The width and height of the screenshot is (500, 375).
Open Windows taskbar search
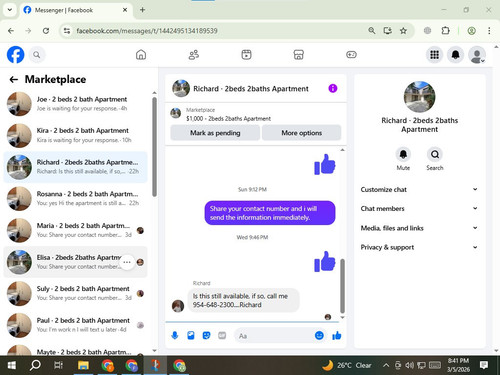pyautogui.click(x=35, y=365)
